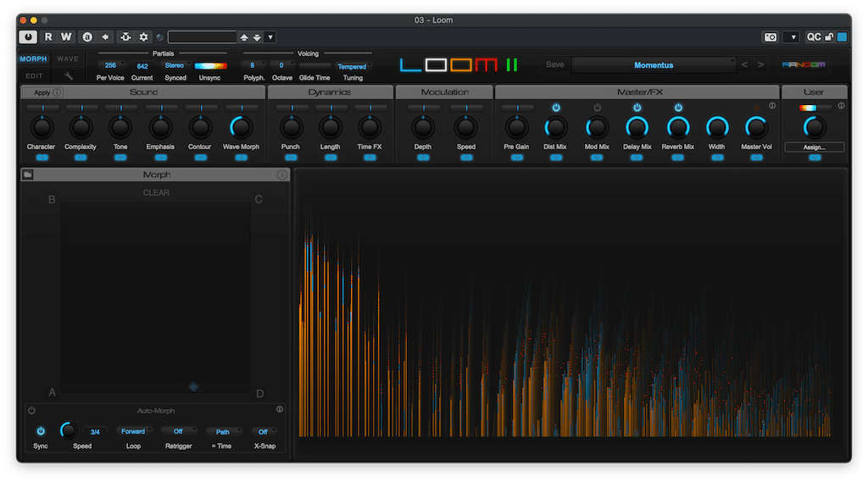
Task: Click the camera snapshot icon
Action: [771, 37]
